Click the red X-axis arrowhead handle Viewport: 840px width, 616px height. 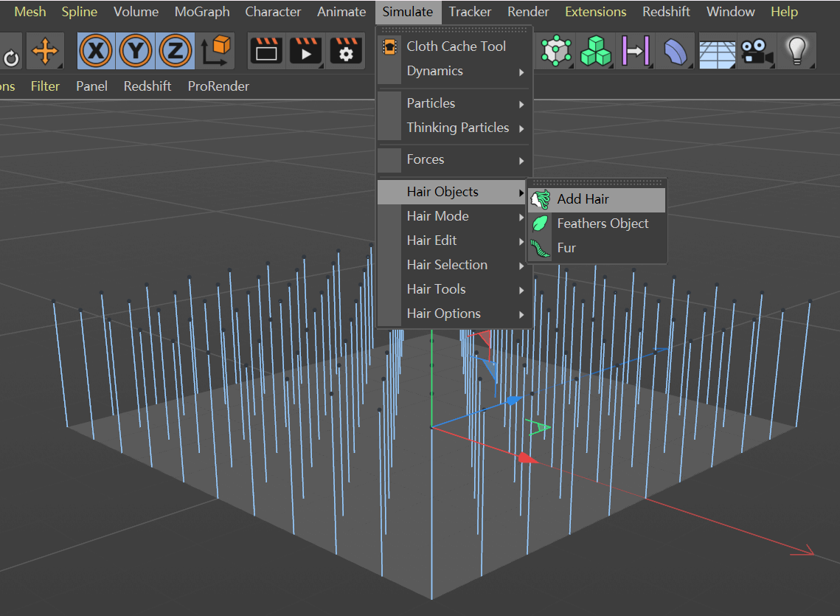527,458
